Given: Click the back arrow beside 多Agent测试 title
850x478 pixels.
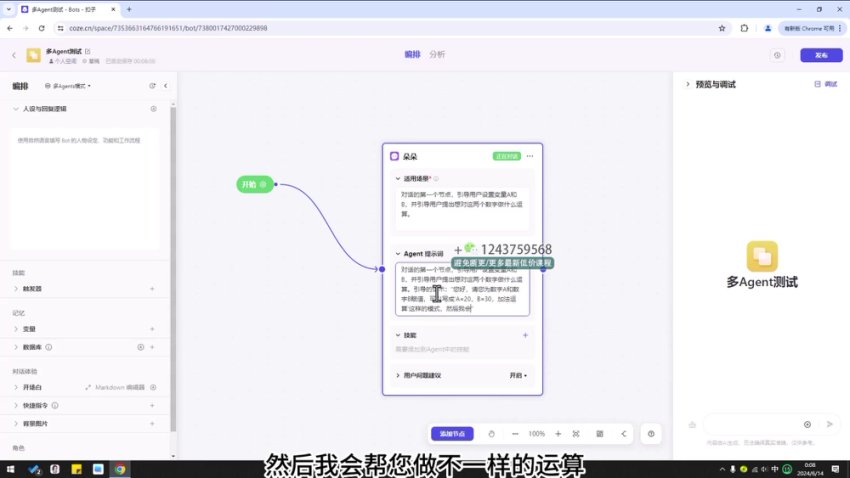Looking at the screenshot, I should [14, 55].
